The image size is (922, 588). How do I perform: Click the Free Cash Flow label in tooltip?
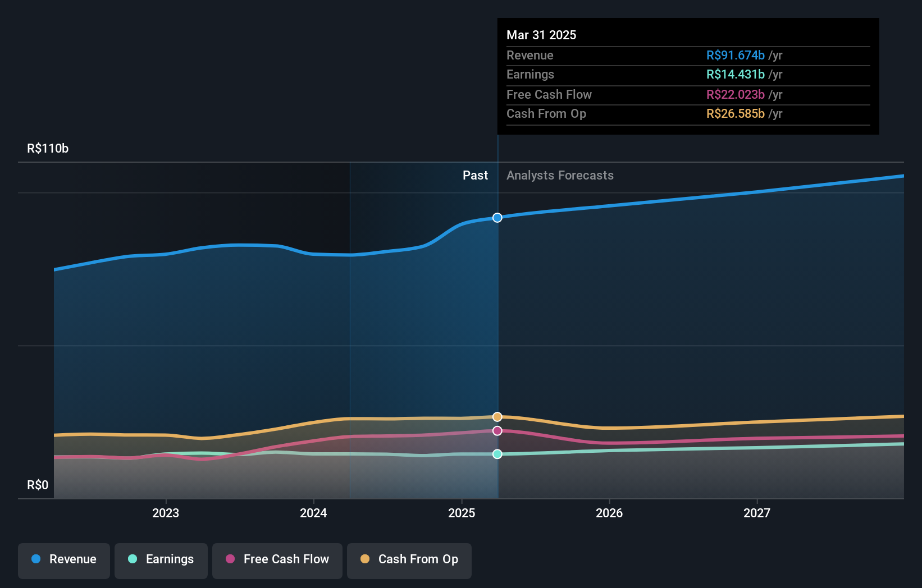click(549, 94)
